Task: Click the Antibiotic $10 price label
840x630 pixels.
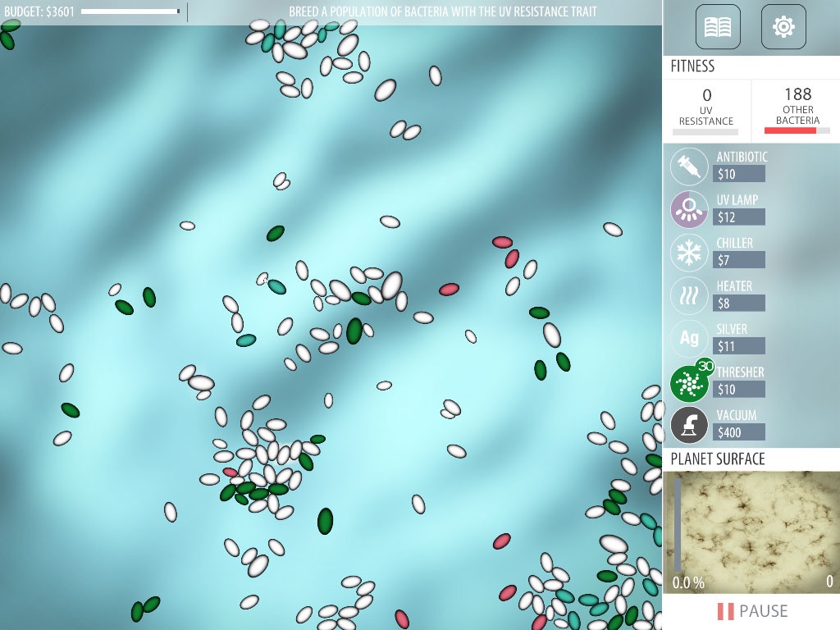Action: (739, 174)
